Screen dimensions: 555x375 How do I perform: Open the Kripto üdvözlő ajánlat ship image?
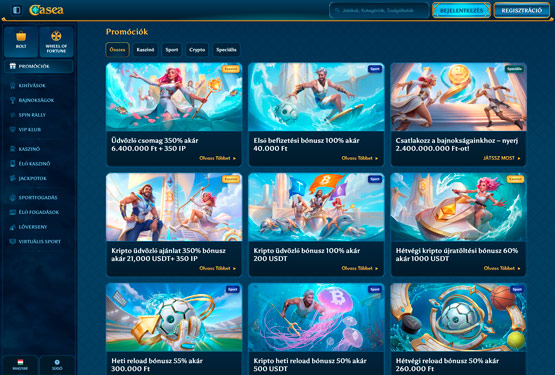(x=174, y=207)
